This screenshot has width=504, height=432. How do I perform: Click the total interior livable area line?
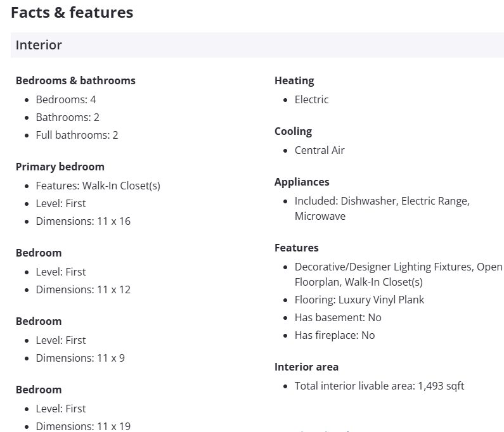tap(379, 386)
